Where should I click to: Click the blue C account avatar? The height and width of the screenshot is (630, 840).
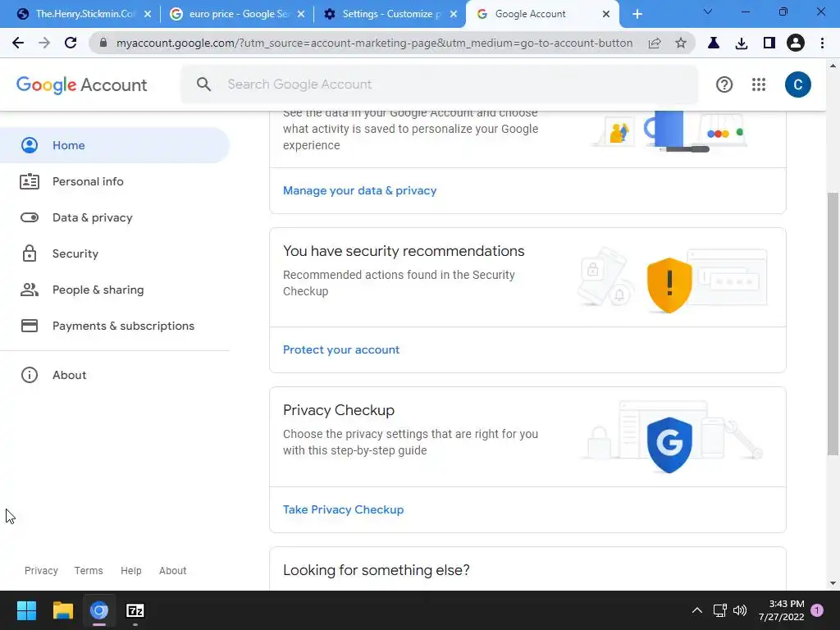(x=797, y=84)
